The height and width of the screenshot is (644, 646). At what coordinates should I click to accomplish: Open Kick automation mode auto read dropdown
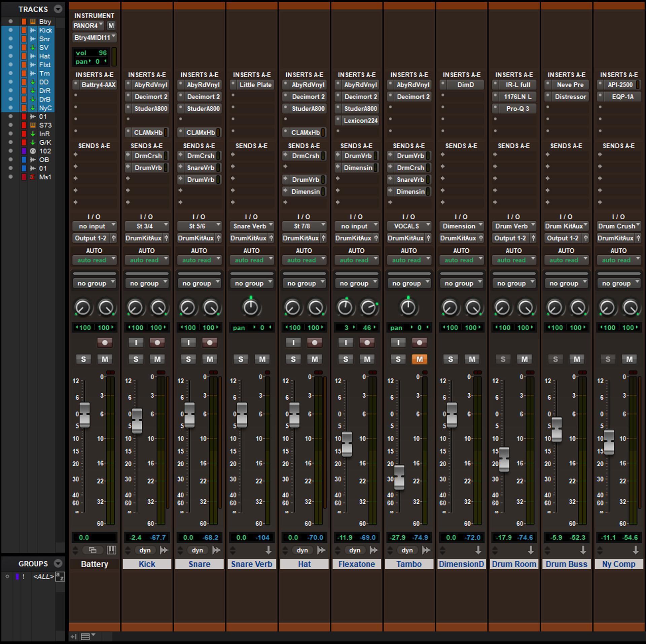147,260
